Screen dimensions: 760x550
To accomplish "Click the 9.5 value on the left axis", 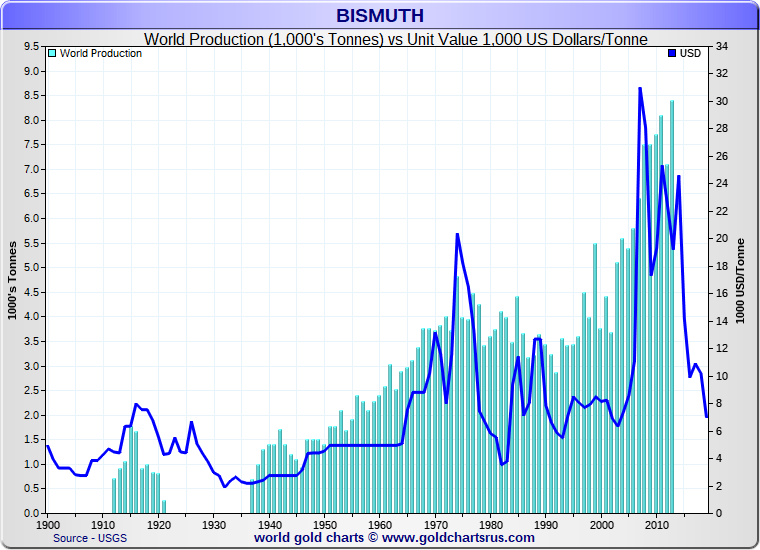I will pyautogui.click(x=31, y=47).
